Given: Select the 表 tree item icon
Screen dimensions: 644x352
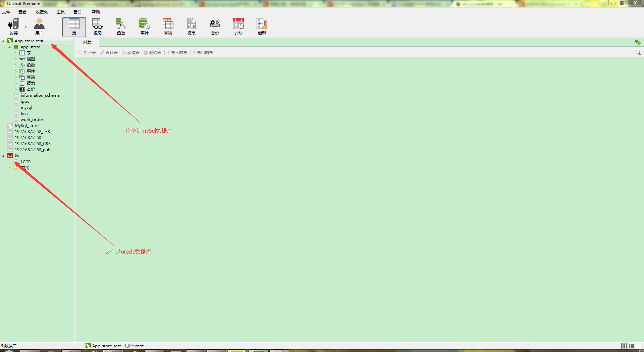Looking at the screenshot, I should pyautogui.click(x=22, y=53).
